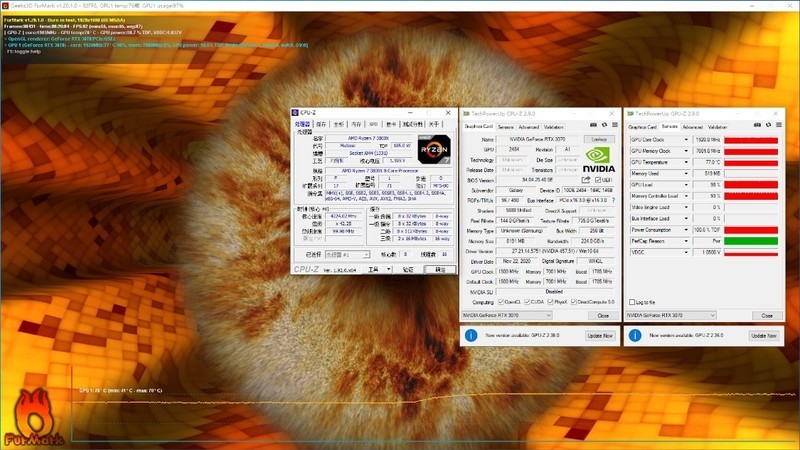Open GPU Core Clock sensor dropdown
The height and width of the screenshot is (450, 800).
tap(686, 140)
